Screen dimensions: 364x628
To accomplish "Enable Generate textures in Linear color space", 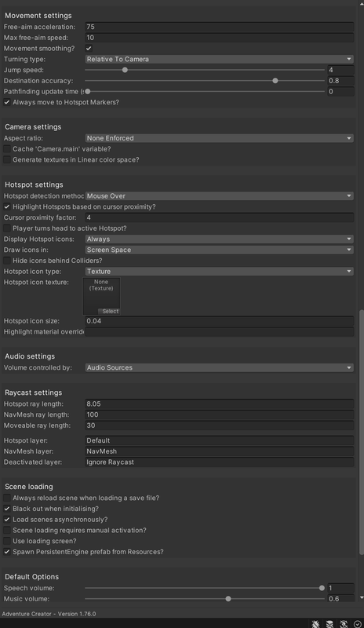I will coord(7,159).
